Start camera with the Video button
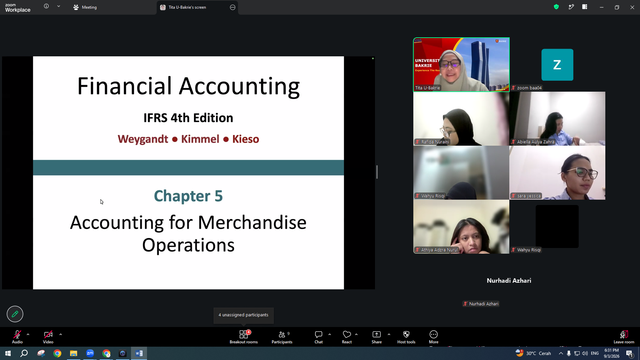640x360 pixels. 48,337
